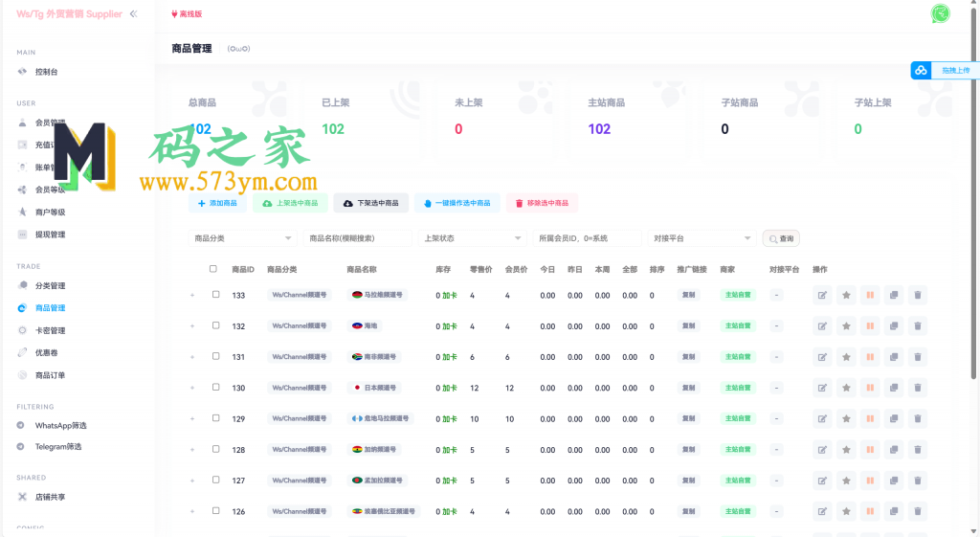This screenshot has height=537, width=980.
Task: Click the copy icon for product 130
Action: (894, 388)
